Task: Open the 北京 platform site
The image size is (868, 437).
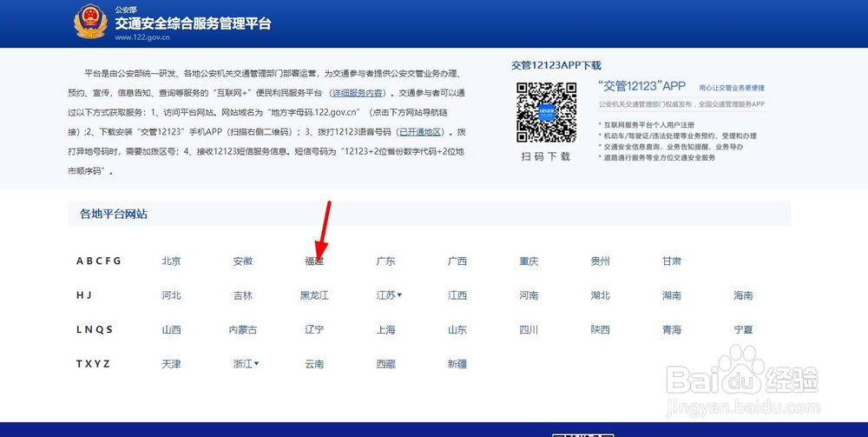Action: [x=172, y=261]
